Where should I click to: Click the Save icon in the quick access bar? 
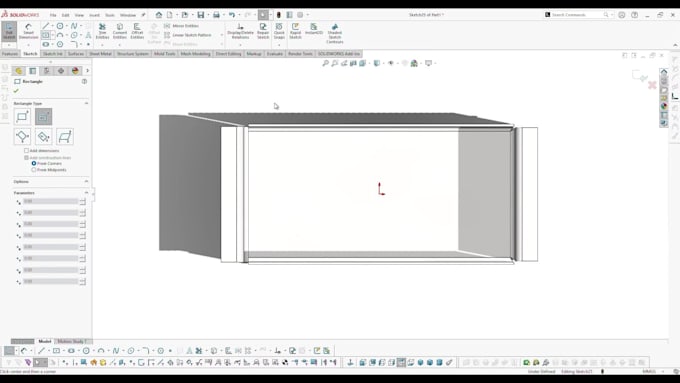[201, 15]
